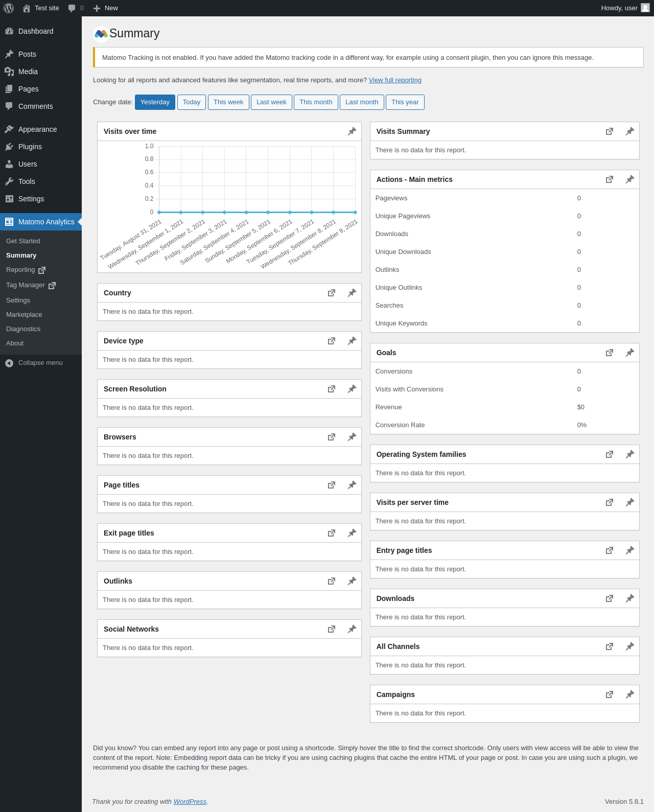Image resolution: width=654 pixels, height=812 pixels.
Task: Switch date range to This month
Action: point(316,102)
